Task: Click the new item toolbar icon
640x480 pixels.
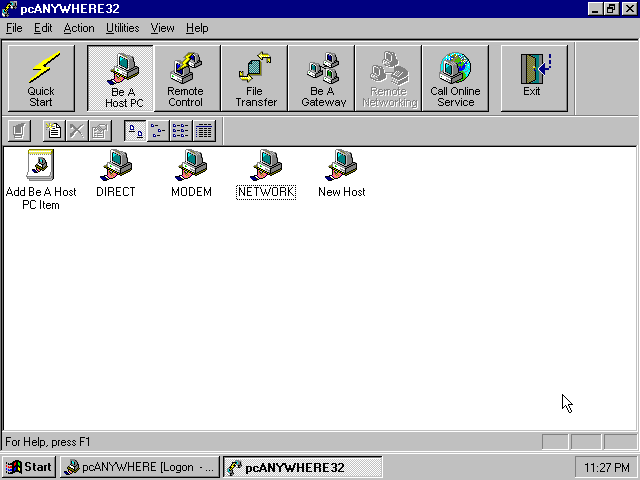Action: pos(54,131)
